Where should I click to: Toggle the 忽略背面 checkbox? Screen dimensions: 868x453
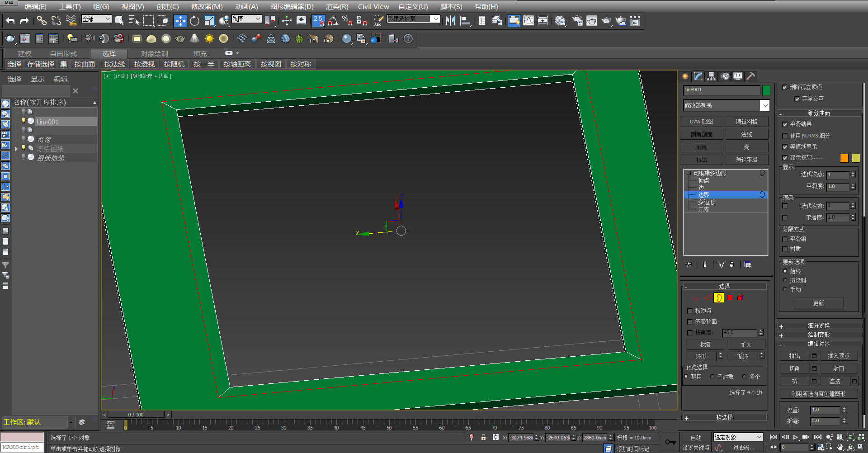[x=690, y=321]
